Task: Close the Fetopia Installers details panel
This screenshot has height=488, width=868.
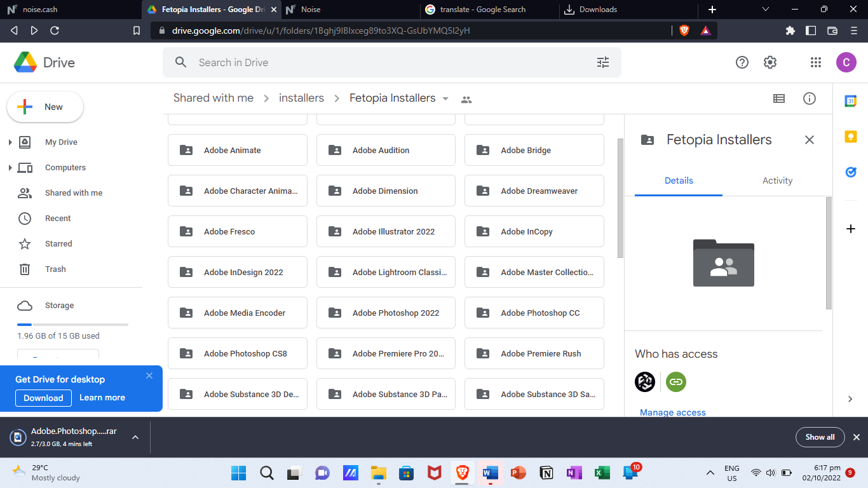Action: (810, 140)
